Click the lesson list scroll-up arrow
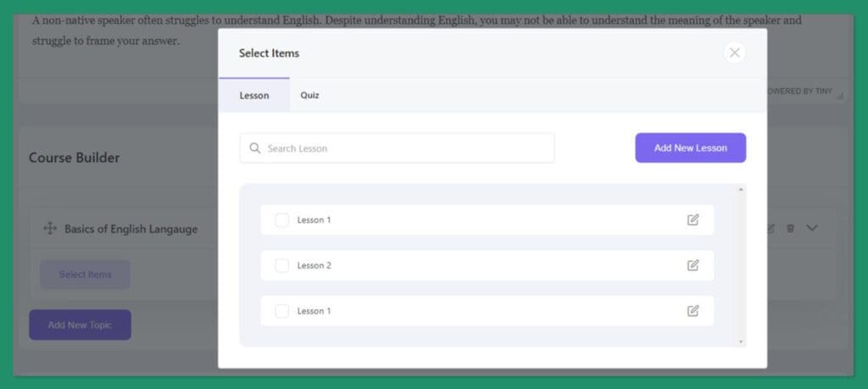 point(741,189)
